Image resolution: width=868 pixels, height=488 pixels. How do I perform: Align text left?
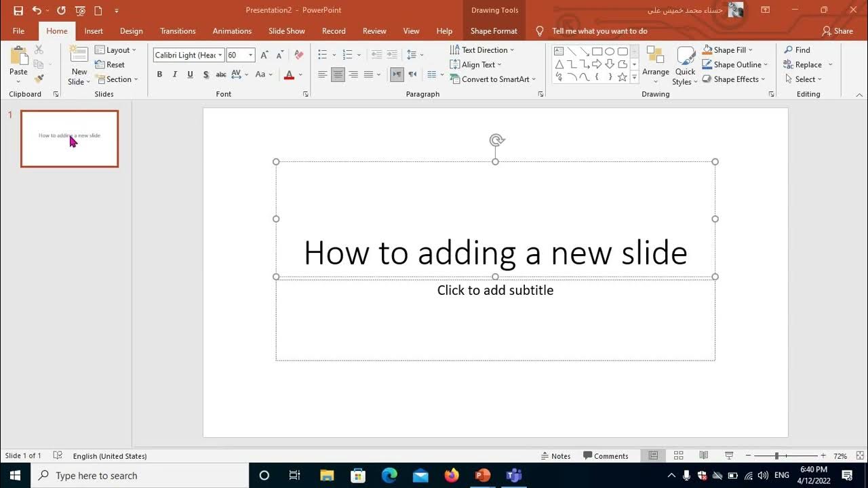coord(323,75)
